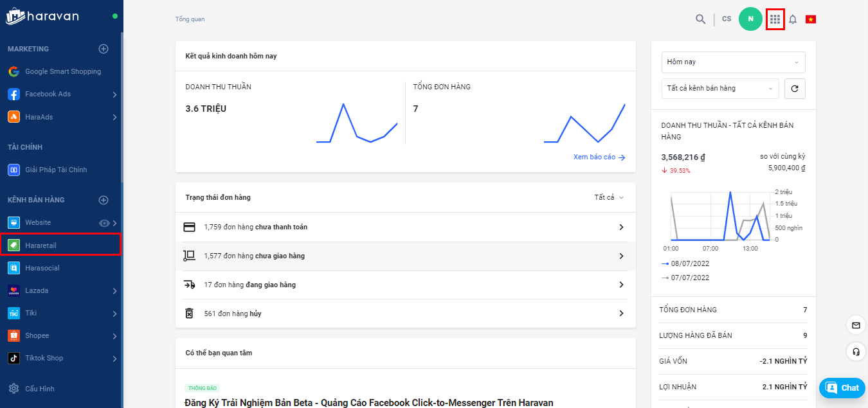Open 17 đơn hàng đang giao hàng row
Screen dimensions: 868x408
pos(405,285)
